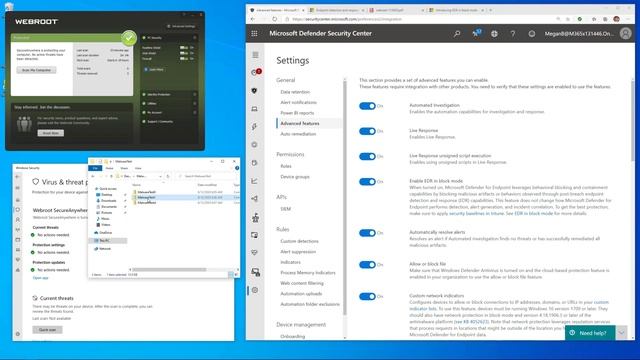Switch to the fourth browser tab about EDR in block mode
This screenshot has height=360, width=640.
click(x=456, y=10)
